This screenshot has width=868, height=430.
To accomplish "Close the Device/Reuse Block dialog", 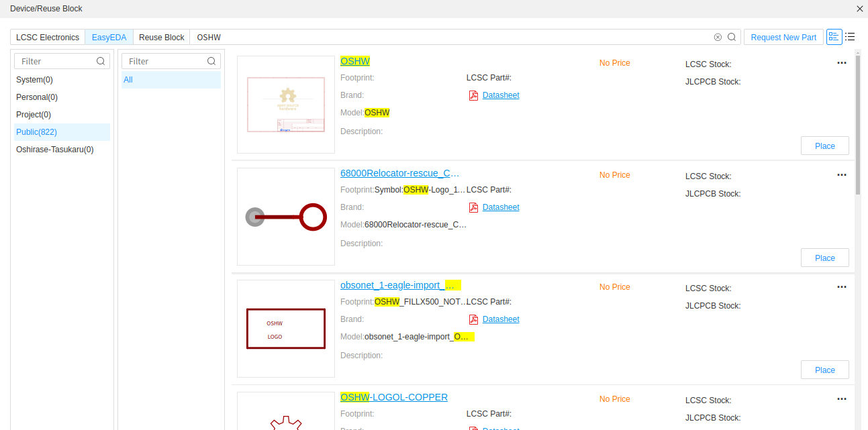I will [860, 9].
